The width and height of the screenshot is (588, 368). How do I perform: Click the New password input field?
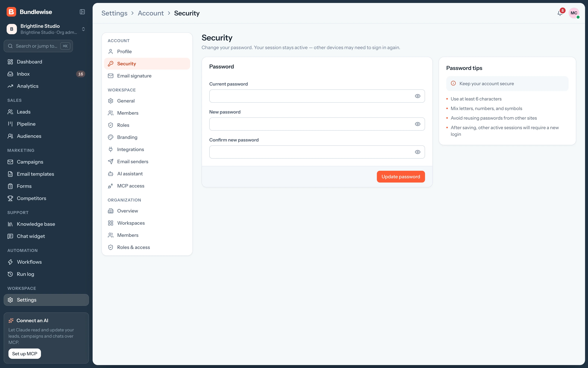[317, 124]
